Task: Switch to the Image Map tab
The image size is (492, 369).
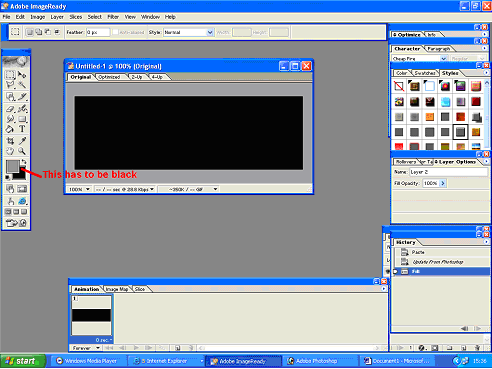Action: point(117,289)
